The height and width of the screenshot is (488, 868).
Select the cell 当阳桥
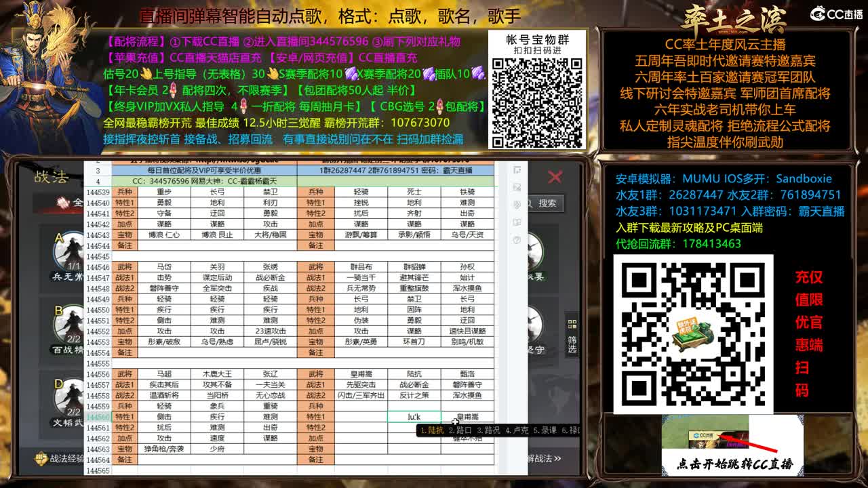[x=217, y=395]
